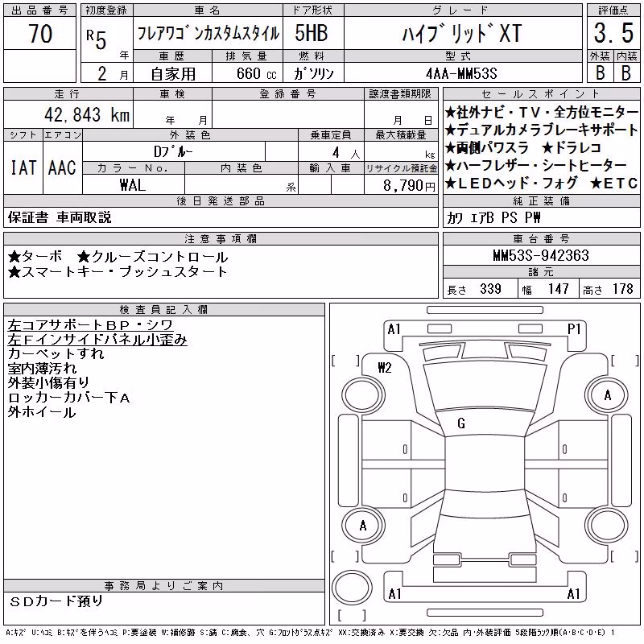Select the A1 mark on the front bumper
Viewport: 644px width, 644px height.
(394, 329)
